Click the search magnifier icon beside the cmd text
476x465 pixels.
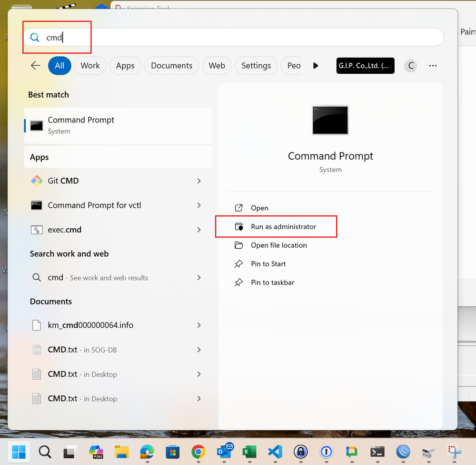35,37
